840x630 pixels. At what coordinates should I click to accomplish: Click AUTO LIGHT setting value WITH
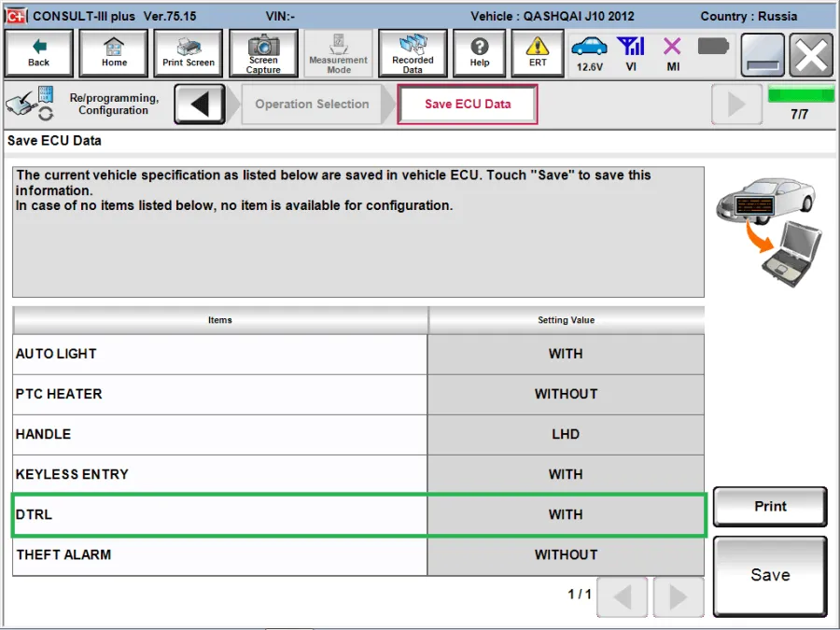point(566,354)
